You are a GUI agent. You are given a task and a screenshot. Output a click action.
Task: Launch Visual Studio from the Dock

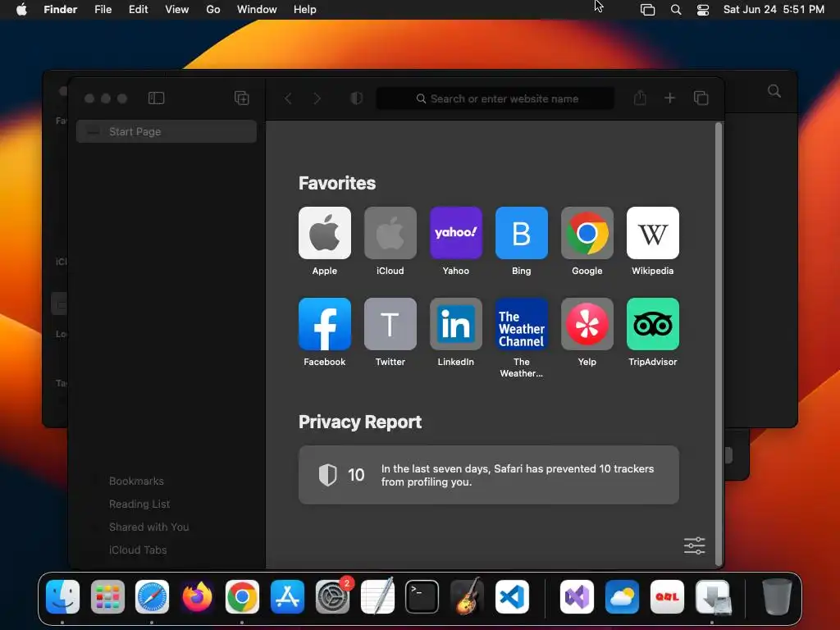(x=577, y=597)
